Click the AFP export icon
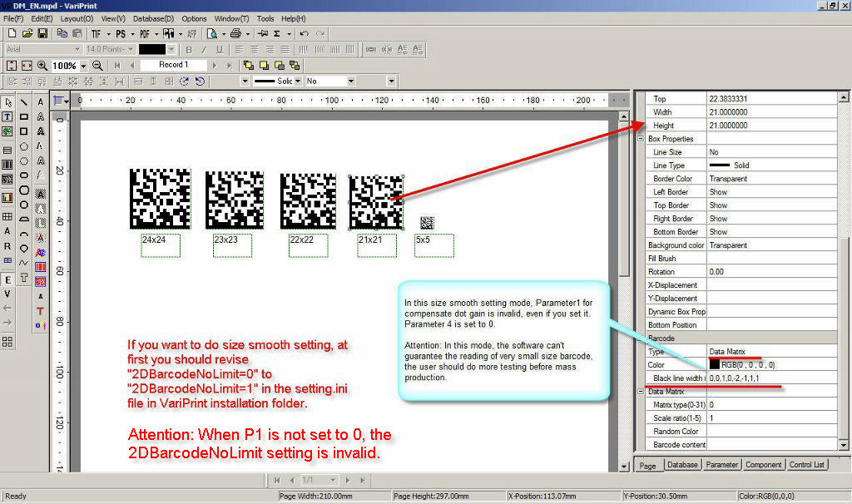 (192, 33)
